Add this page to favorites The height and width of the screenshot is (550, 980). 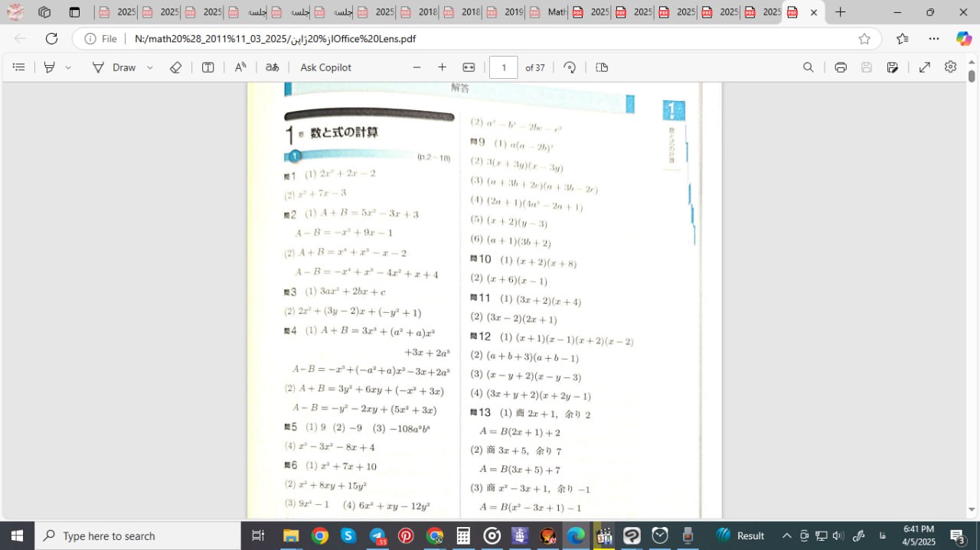click(864, 38)
